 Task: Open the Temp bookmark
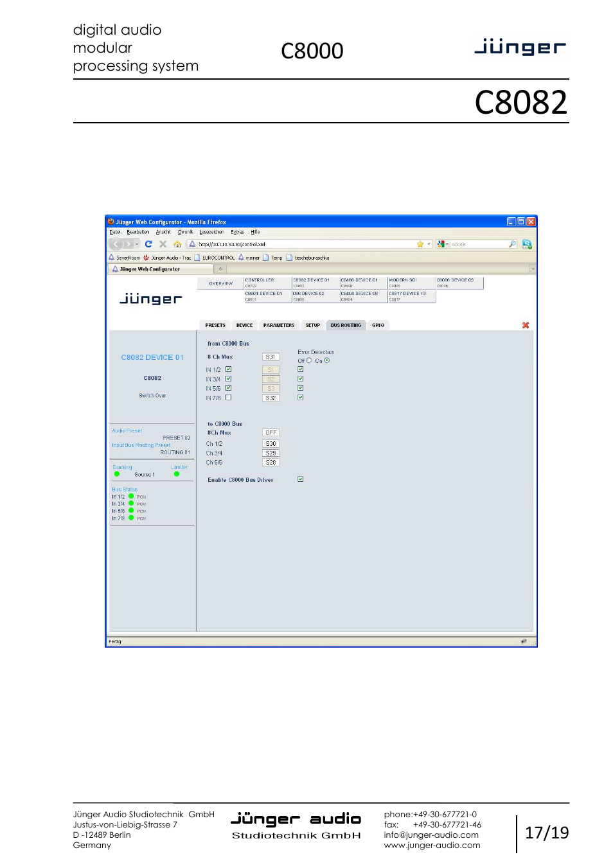pyautogui.click(x=272, y=258)
